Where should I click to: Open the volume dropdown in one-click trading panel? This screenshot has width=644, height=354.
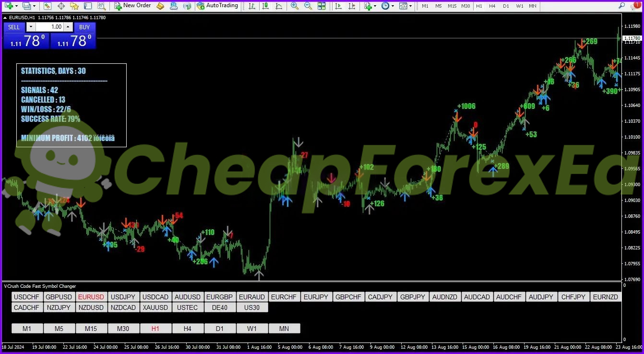[31, 27]
